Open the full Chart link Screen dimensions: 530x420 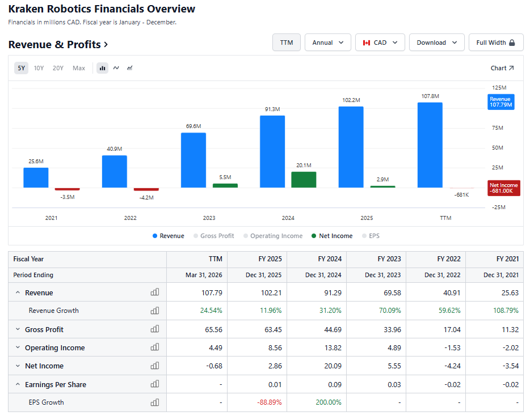(x=502, y=68)
